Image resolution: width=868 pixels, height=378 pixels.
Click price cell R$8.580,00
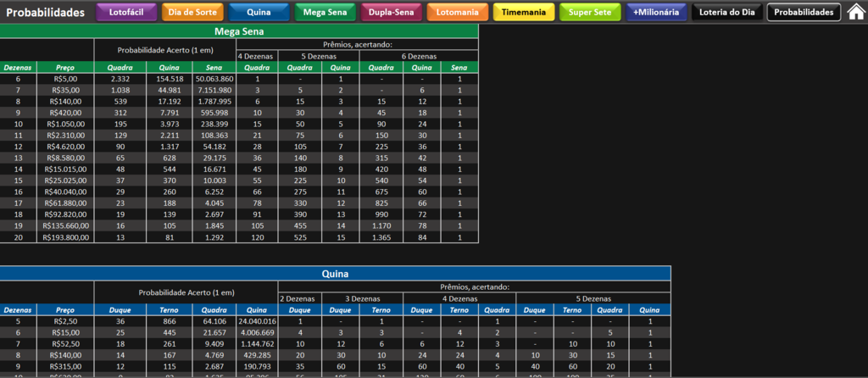coord(66,158)
